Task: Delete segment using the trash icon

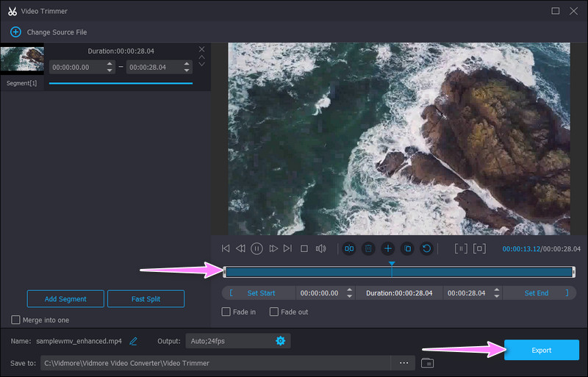Action: 368,249
